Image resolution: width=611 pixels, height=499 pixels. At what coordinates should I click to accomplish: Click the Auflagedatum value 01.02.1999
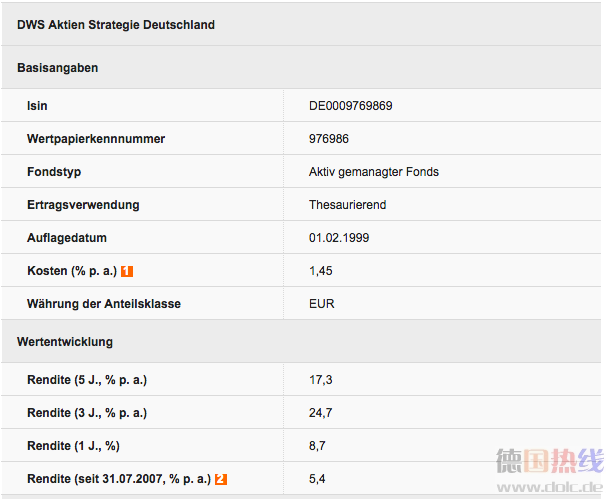tap(339, 238)
